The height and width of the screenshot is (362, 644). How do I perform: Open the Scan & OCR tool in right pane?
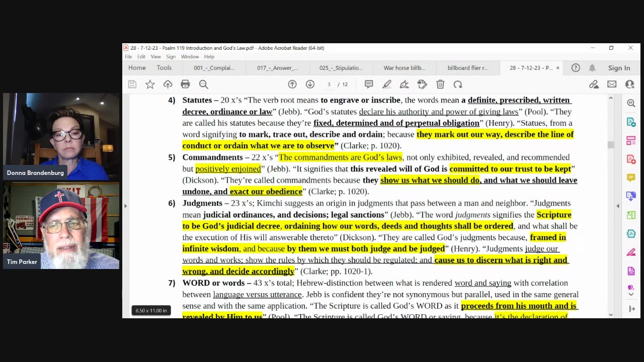(x=631, y=215)
